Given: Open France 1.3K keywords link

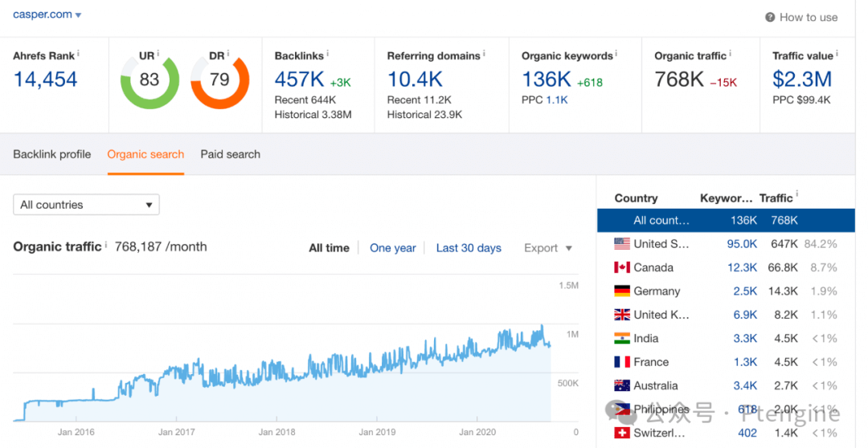Looking at the screenshot, I should 745,362.
